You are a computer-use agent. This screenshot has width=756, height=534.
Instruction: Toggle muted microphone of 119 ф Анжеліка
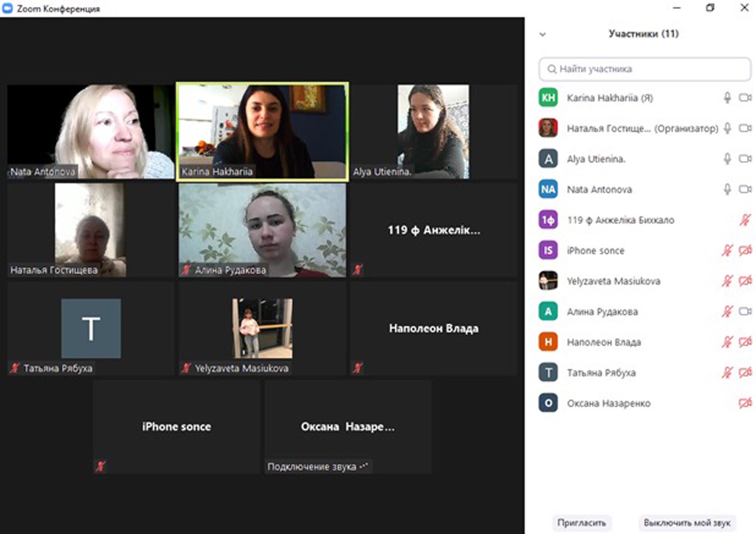pos(745,220)
